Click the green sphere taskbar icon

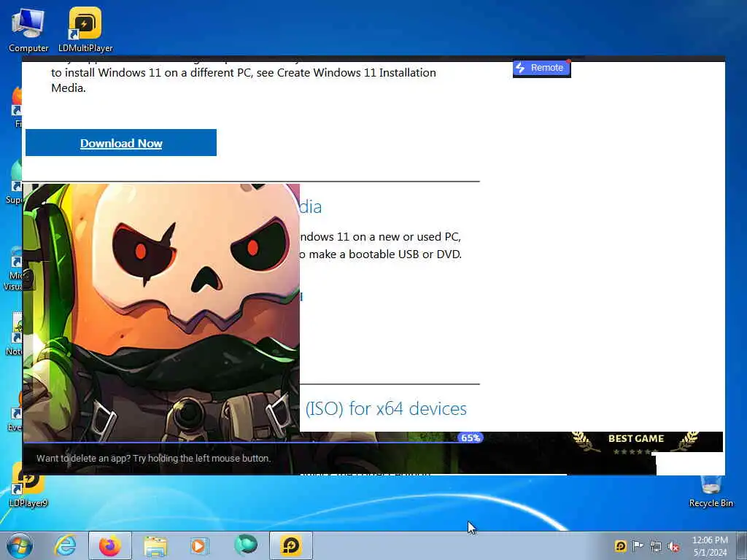coord(245,545)
